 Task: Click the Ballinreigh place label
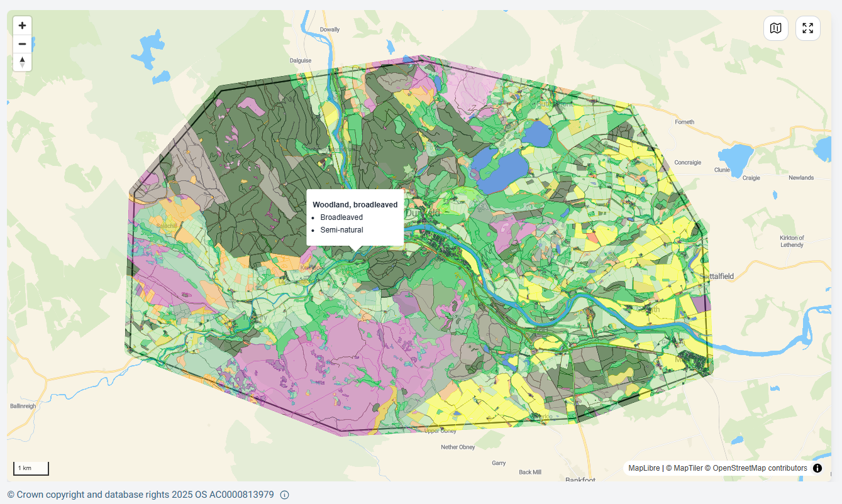click(x=24, y=406)
